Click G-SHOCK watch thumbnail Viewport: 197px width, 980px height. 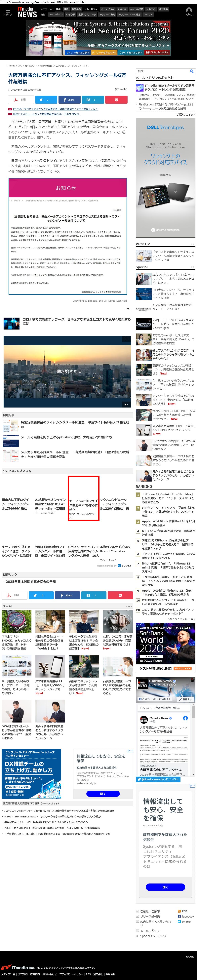coord(16,622)
